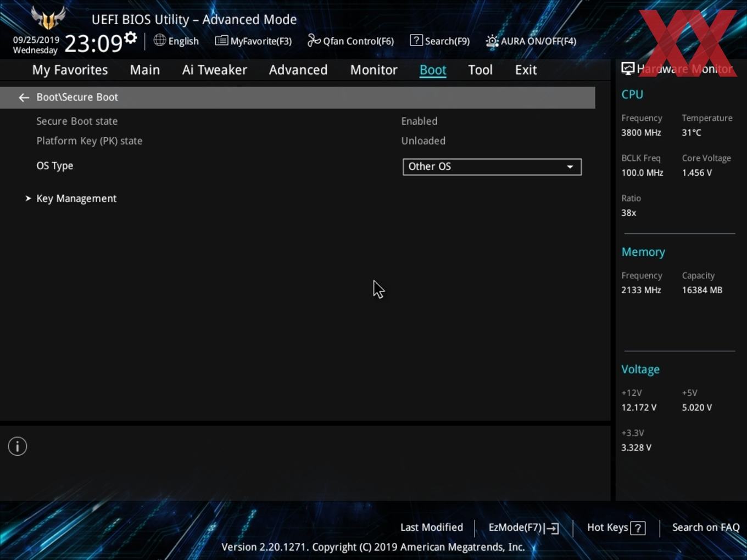Click the 23:09 clock display

[93, 43]
